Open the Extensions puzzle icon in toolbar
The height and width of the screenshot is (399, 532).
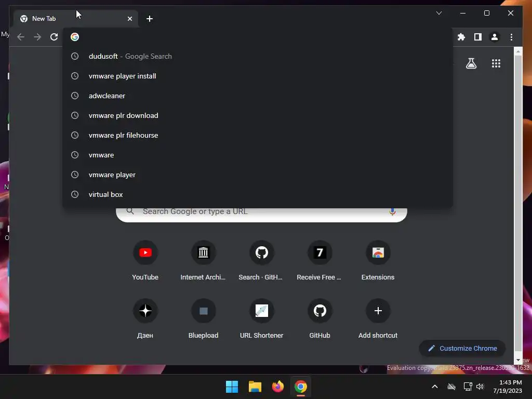coord(461,37)
